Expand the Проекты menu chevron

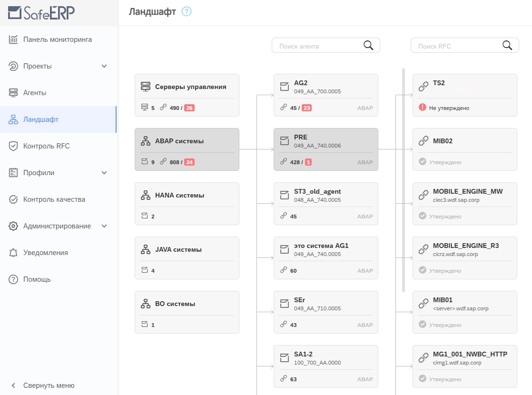tap(105, 66)
